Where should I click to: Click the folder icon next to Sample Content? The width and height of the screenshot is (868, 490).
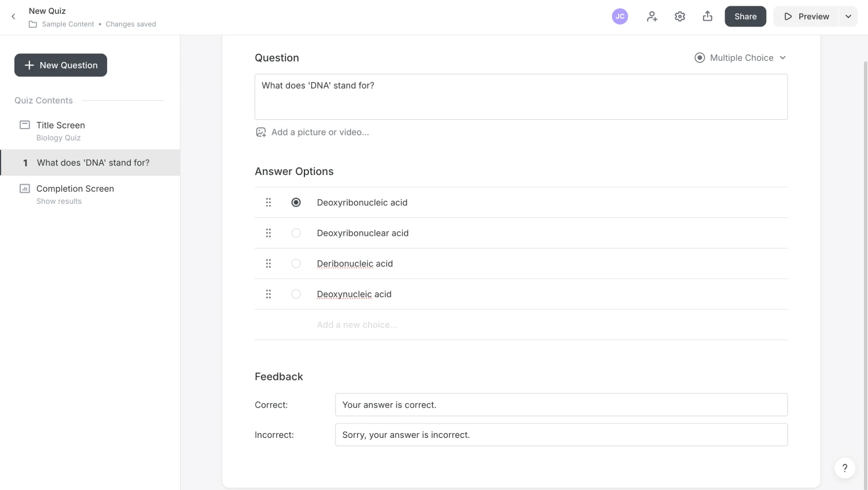33,24
